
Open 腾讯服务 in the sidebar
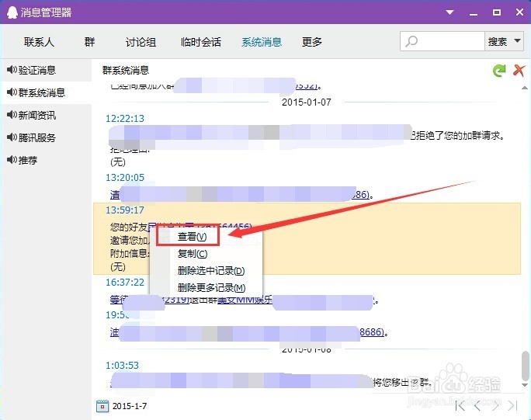[x=46, y=137]
